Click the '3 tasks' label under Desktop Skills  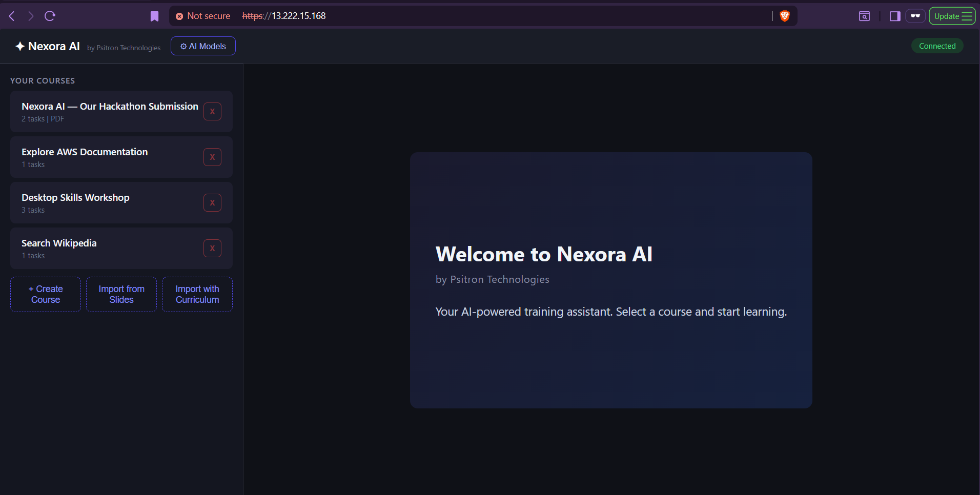click(33, 210)
